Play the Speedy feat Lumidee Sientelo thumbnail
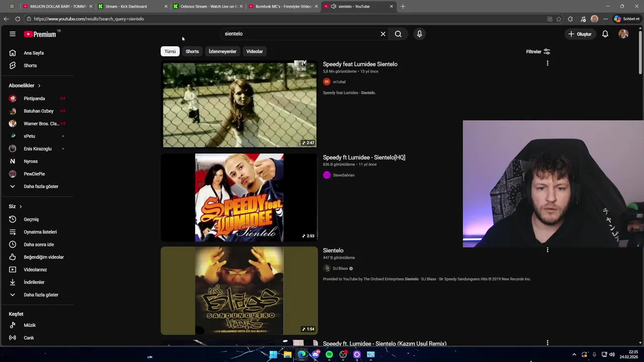644x362 pixels. coord(239,105)
